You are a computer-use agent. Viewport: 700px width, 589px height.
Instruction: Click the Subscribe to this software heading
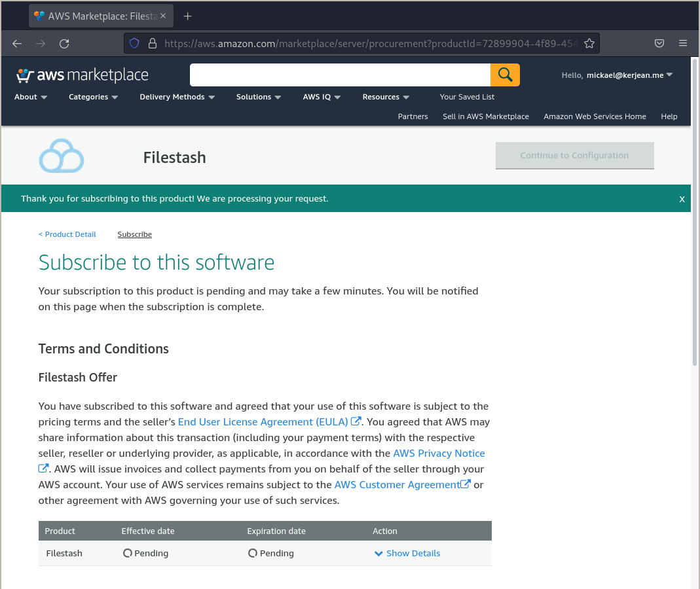tap(157, 262)
